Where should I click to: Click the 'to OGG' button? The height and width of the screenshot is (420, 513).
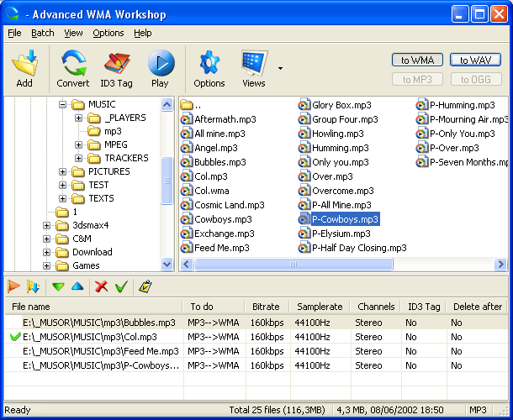click(476, 80)
